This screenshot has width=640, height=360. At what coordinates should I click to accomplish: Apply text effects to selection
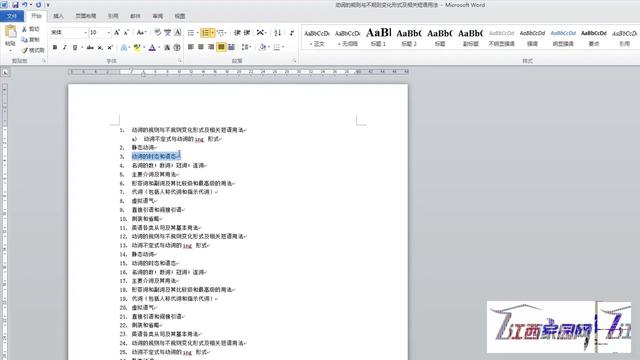point(124,47)
